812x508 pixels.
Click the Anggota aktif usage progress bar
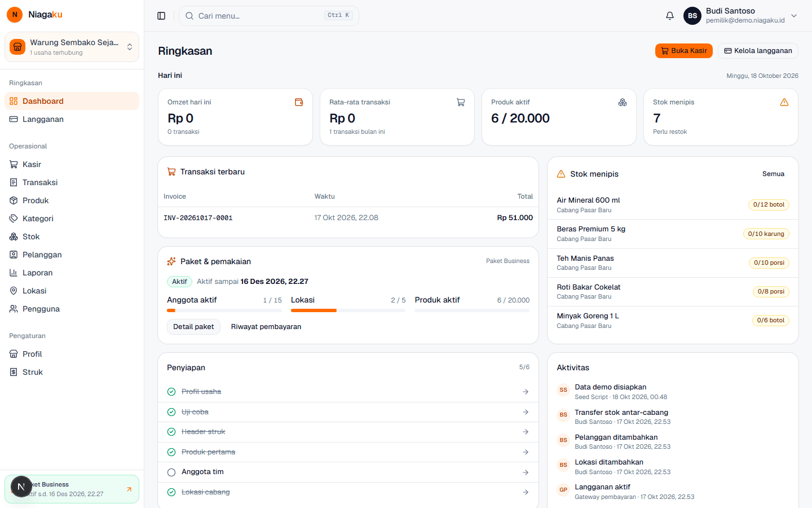pyautogui.click(x=224, y=310)
